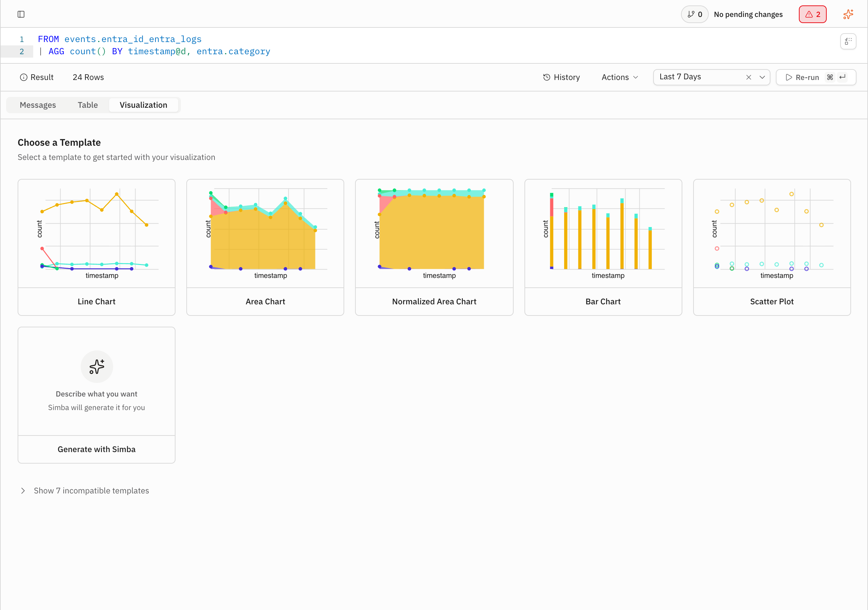
Task: Open the red warnings badge showing 2
Action: [812, 14]
